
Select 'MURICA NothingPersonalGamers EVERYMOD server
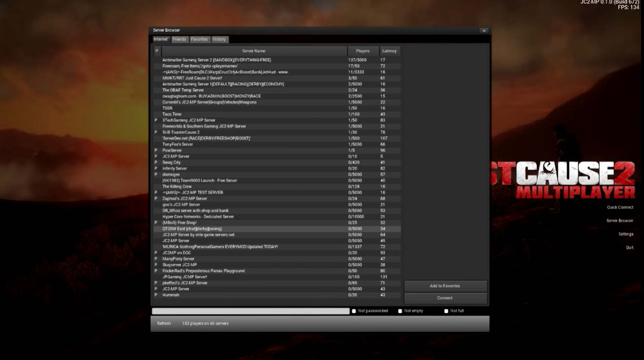[277, 247]
